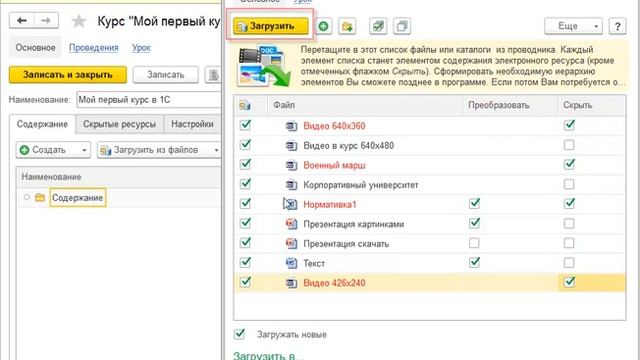Image resolution: width=640 pixels, height=360 pixels.
Task: Switch to the Основное section
Action: click(36, 48)
